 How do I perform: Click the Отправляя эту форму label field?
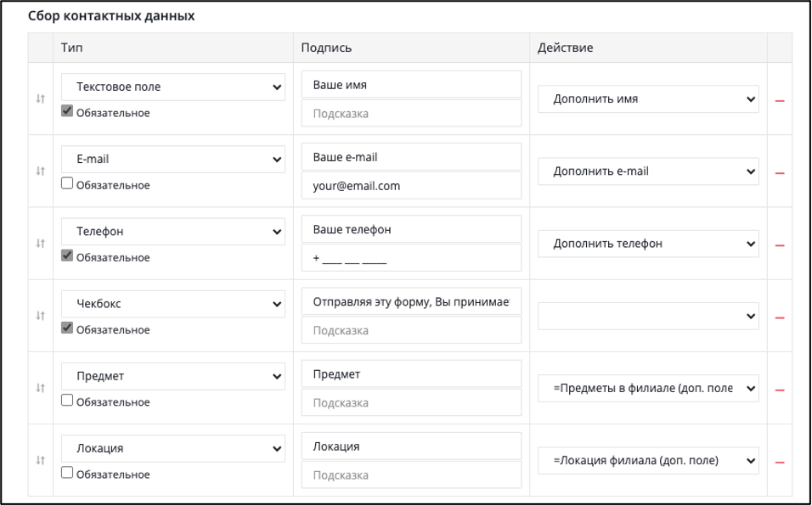coord(411,301)
